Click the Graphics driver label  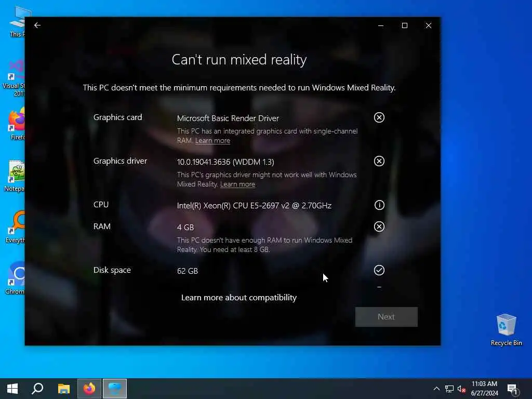pyautogui.click(x=120, y=161)
